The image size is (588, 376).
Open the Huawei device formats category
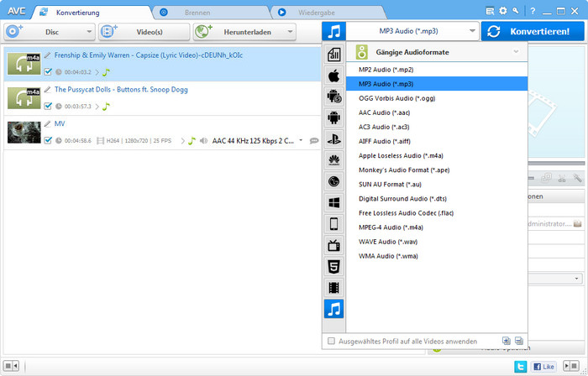pos(333,160)
